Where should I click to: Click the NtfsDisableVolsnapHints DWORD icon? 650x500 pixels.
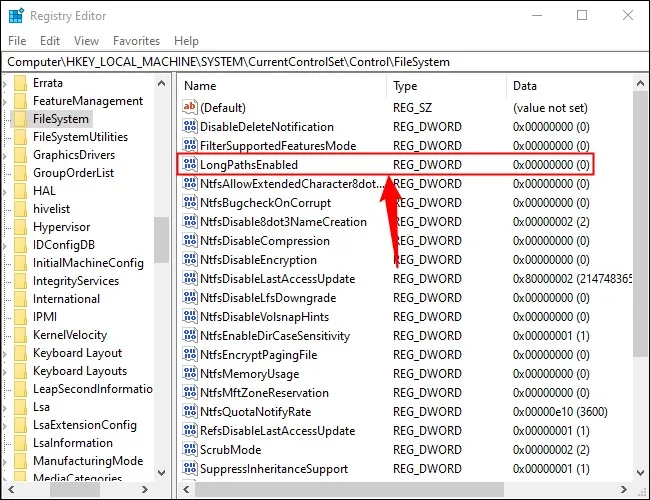click(x=189, y=317)
